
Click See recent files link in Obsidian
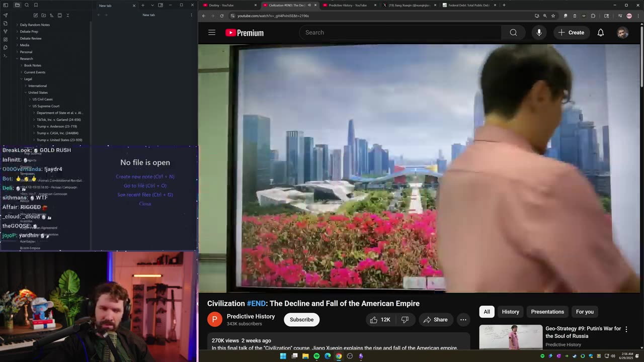click(x=145, y=195)
